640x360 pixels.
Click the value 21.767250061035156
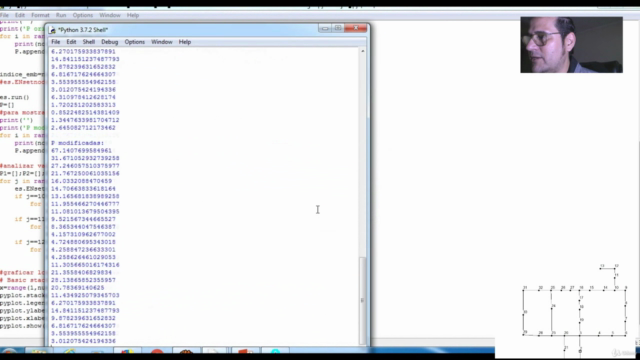85,173
